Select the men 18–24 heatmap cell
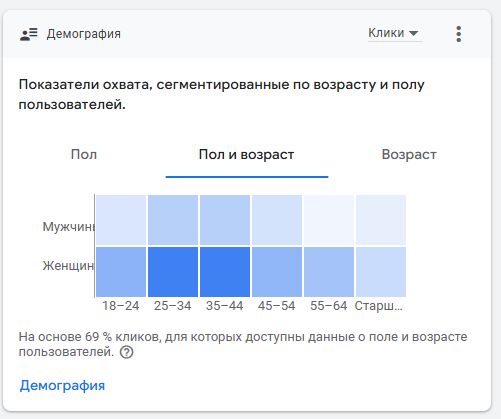Screen dimensions: 501x419 click(121, 220)
